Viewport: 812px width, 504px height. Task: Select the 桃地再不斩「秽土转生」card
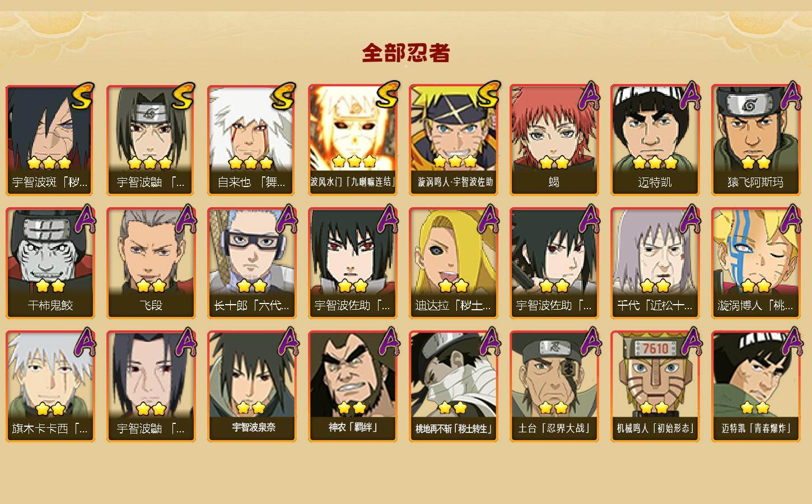tap(453, 386)
